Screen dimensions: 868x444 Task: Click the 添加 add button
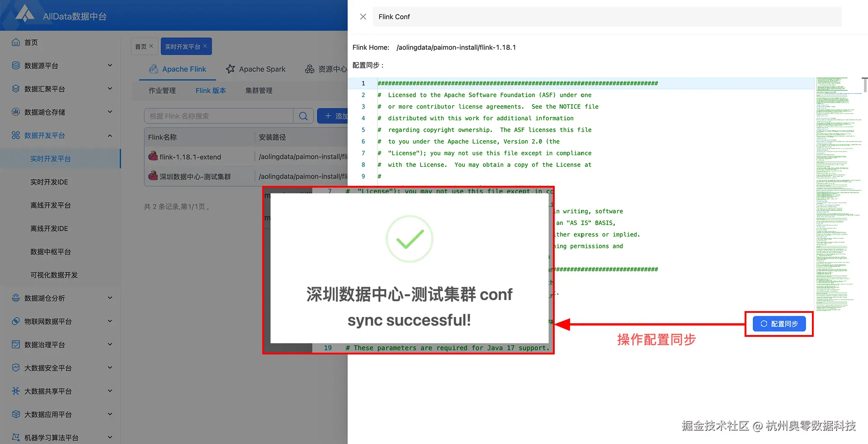[332, 116]
